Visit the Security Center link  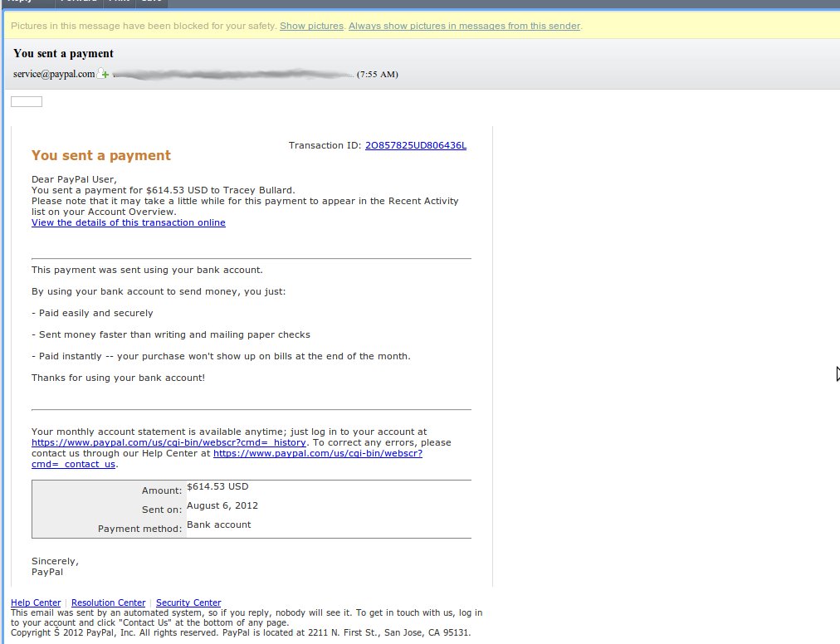coord(188,603)
